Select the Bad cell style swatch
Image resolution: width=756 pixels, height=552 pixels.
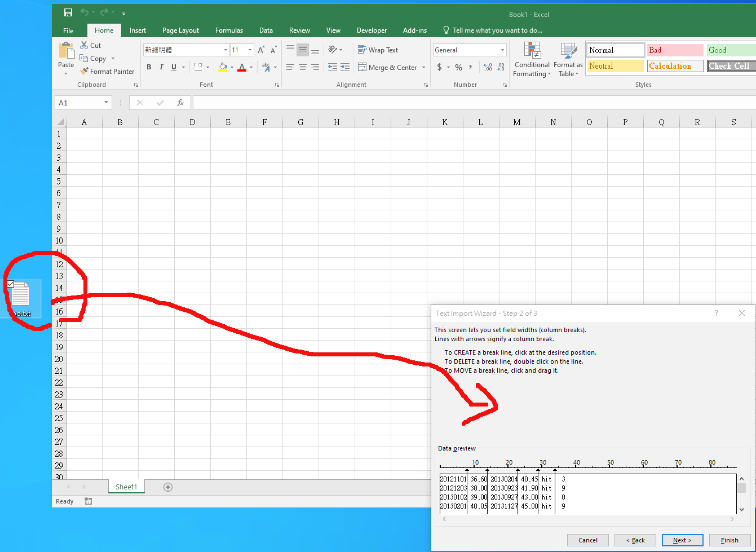(675, 50)
